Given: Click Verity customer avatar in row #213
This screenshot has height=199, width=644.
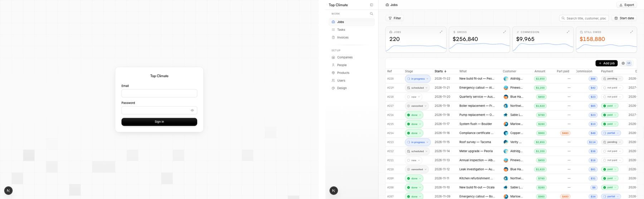Looking at the screenshot, I should tap(506, 142).
